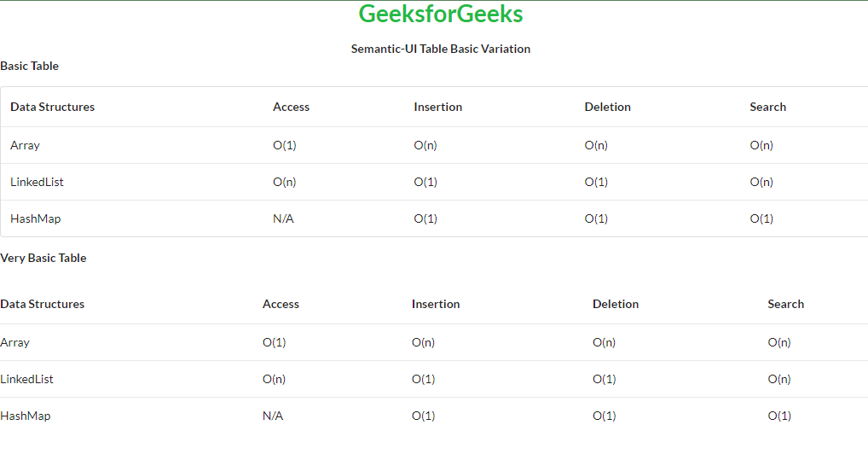
Task: Click the GeeksforGeeks green heading
Action: click(x=441, y=15)
